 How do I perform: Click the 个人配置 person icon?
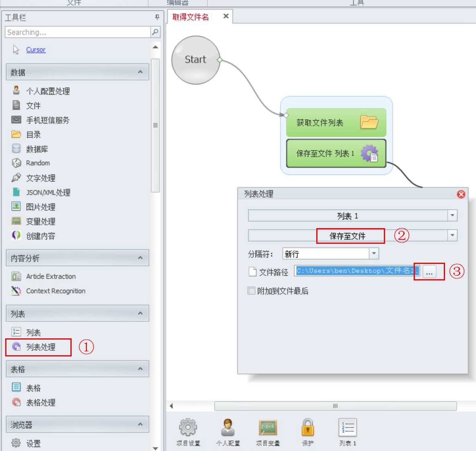pyautogui.click(x=228, y=428)
